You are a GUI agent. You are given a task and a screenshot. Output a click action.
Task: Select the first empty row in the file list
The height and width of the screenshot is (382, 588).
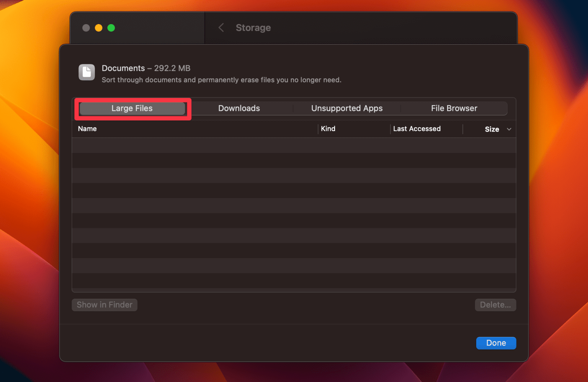(x=294, y=145)
